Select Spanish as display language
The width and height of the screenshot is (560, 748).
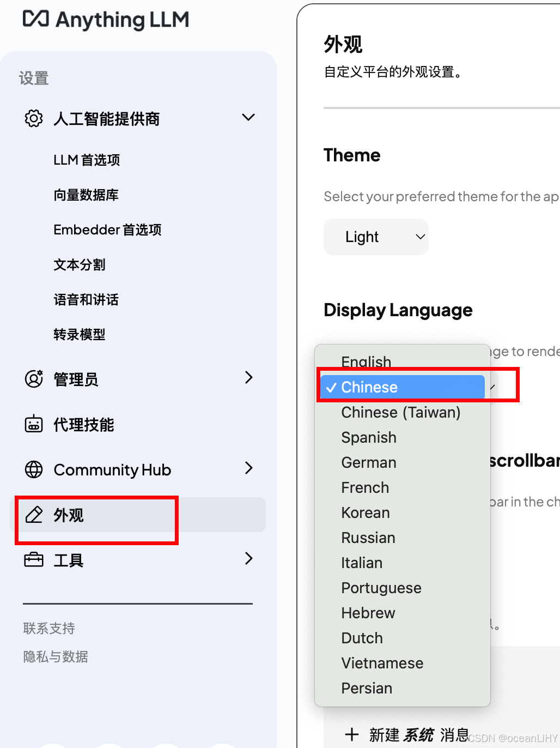(x=369, y=437)
